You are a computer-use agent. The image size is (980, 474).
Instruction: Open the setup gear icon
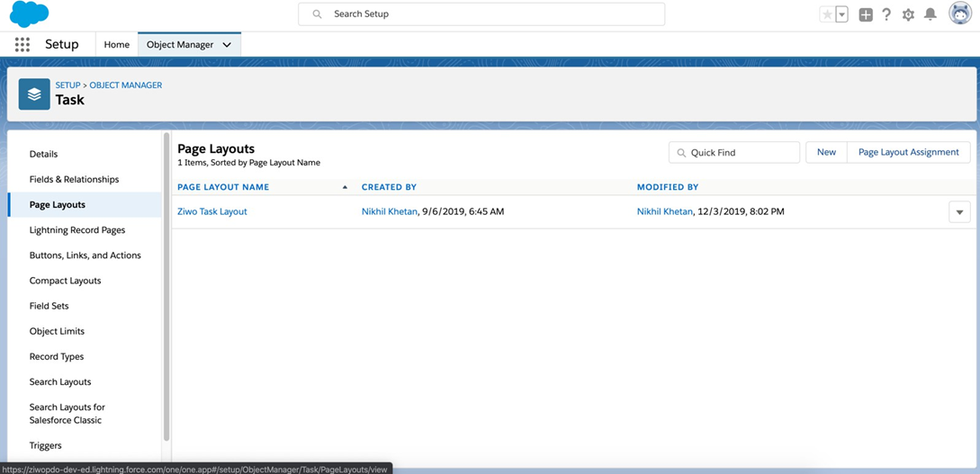click(908, 15)
